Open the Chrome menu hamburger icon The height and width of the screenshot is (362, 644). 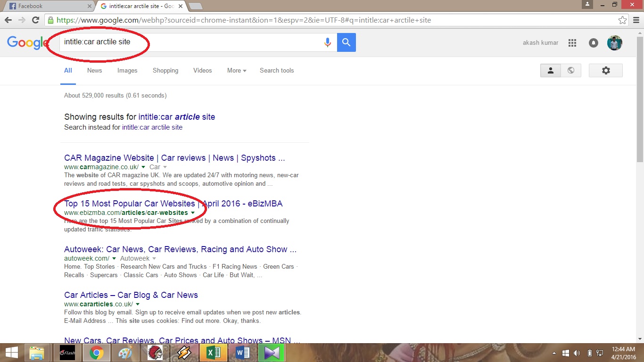click(636, 20)
